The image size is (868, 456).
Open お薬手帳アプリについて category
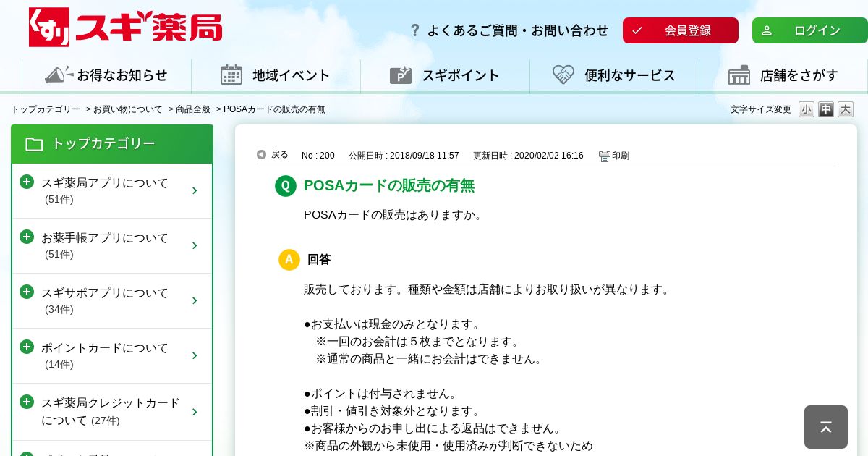coord(112,246)
